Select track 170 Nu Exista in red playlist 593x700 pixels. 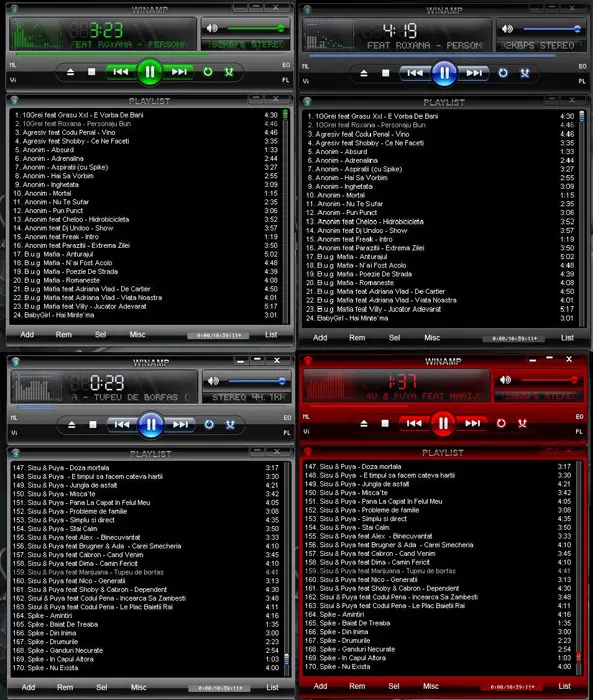pyautogui.click(x=438, y=667)
